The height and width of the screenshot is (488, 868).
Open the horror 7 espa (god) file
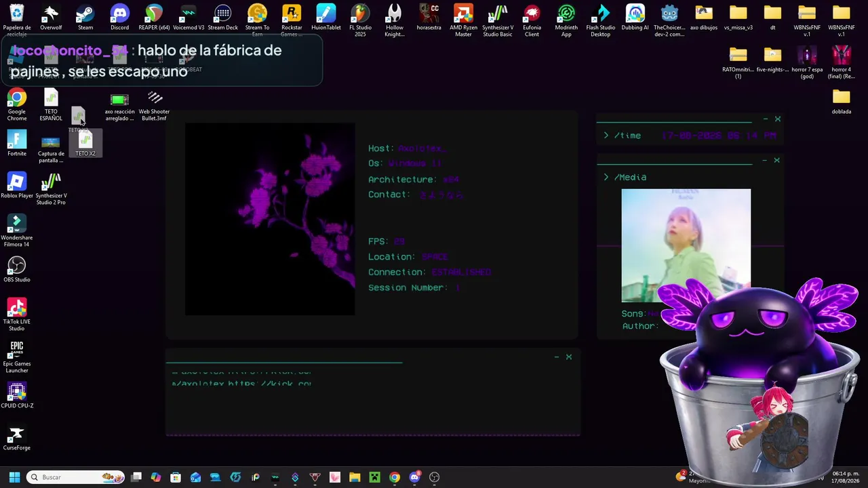pos(807,62)
